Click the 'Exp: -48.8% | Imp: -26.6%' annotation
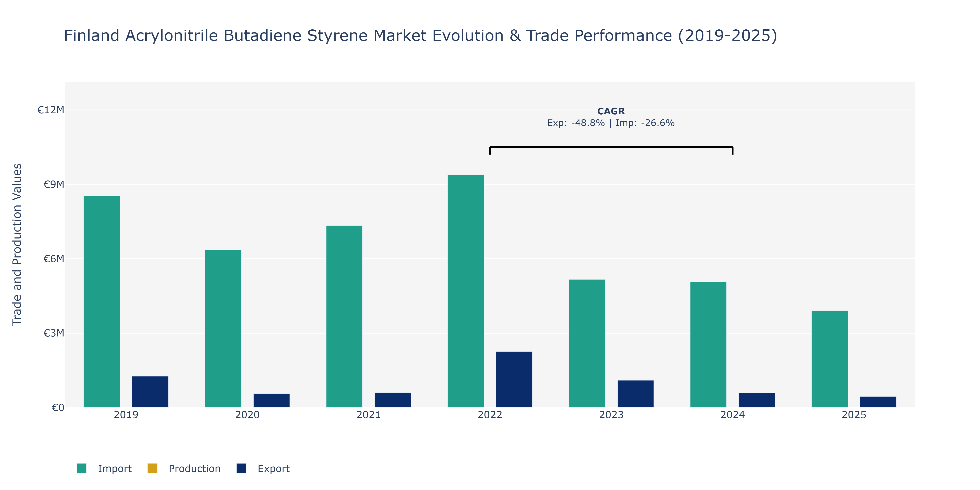The height and width of the screenshot is (490, 980). click(611, 123)
